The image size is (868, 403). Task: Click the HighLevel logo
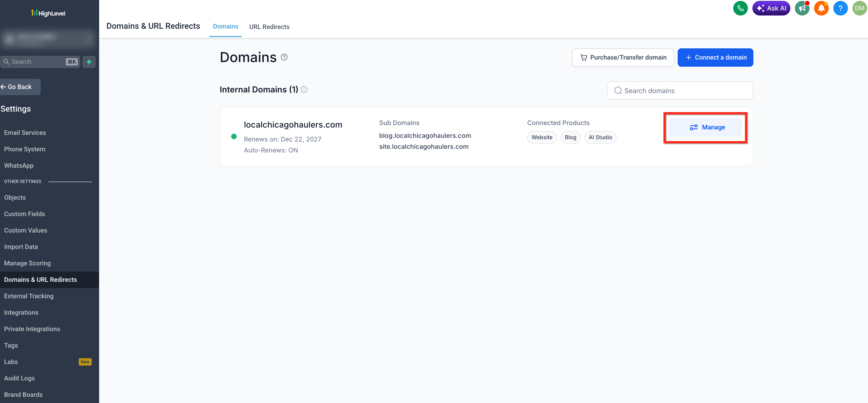click(48, 13)
